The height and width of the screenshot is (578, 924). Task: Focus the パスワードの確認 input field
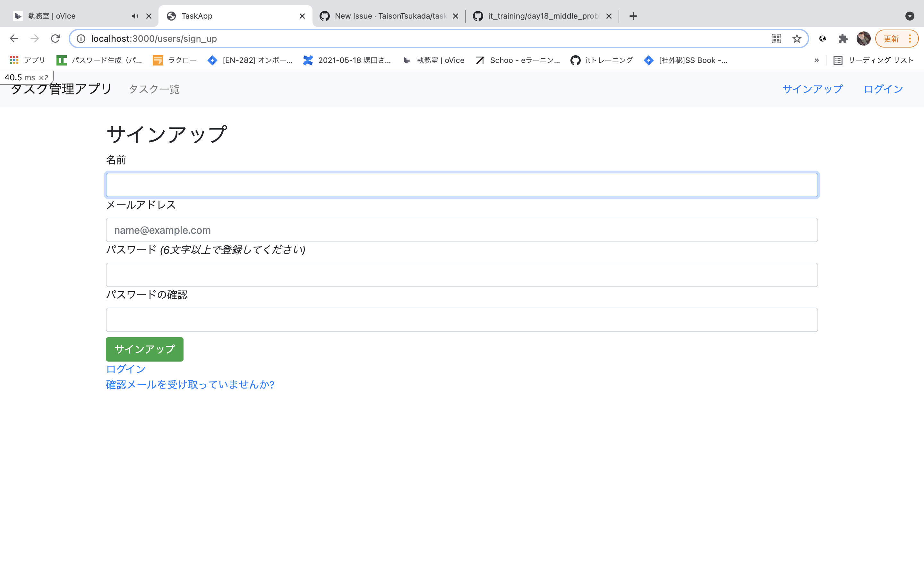click(x=462, y=320)
